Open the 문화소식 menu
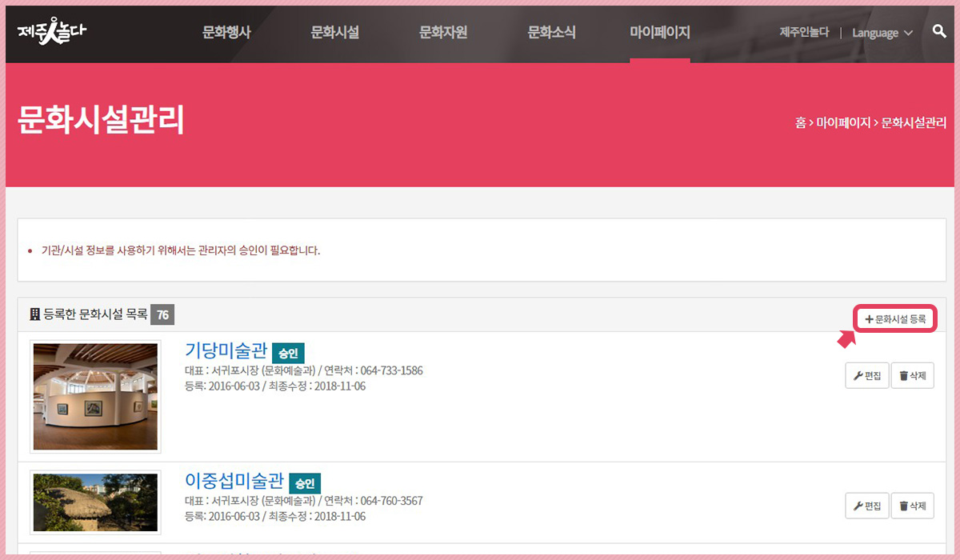 pyautogui.click(x=551, y=33)
